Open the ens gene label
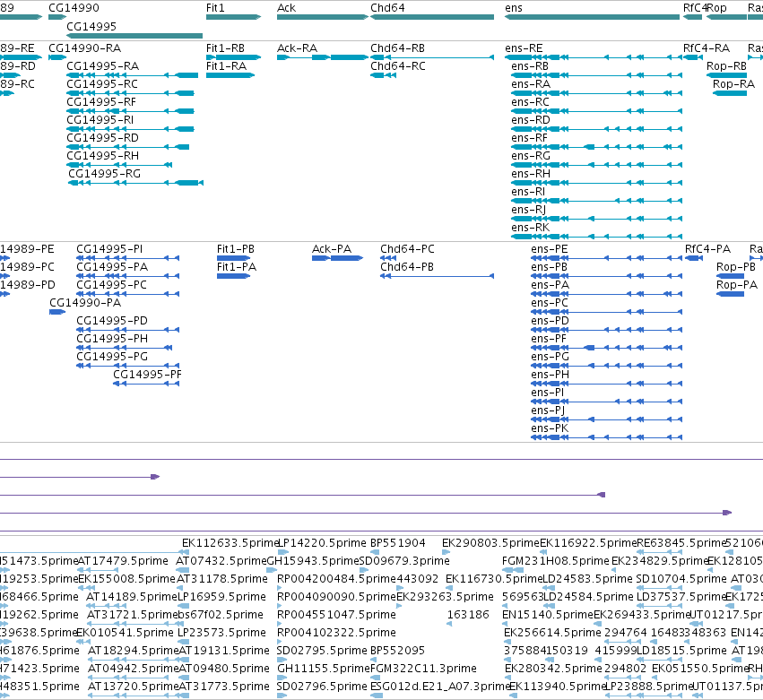 coord(514,8)
